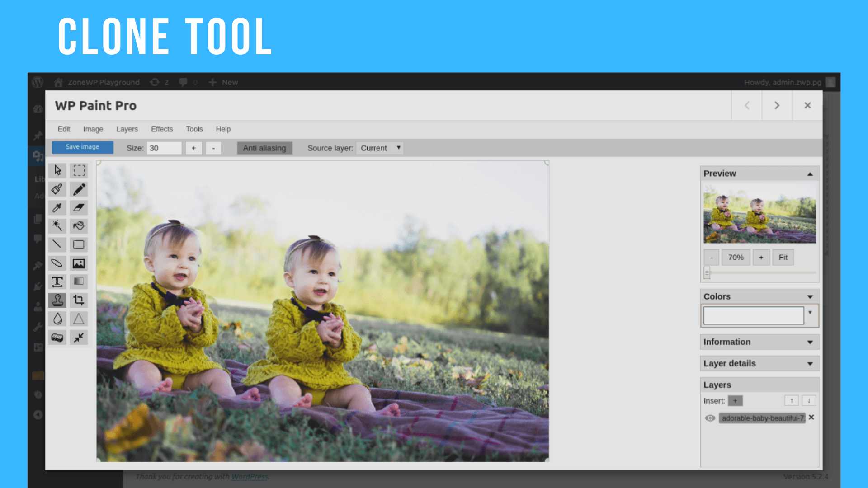This screenshot has height=488, width=868.
Task: Select the Text tool
Action: (57, 282)
